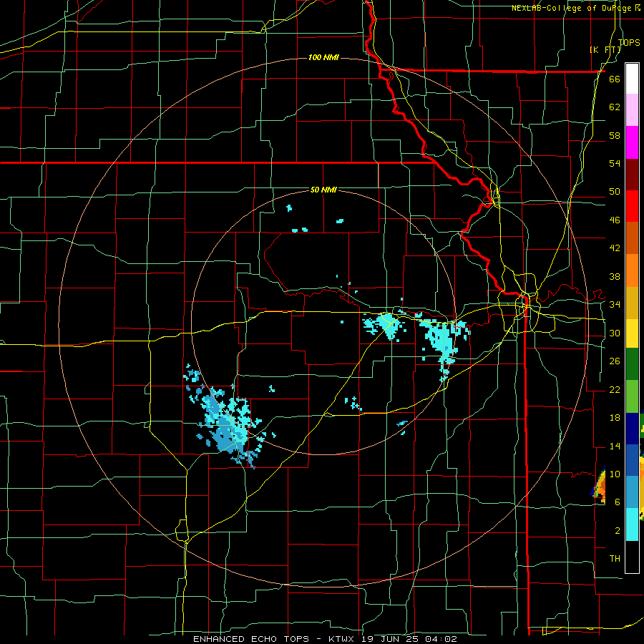The height and width of the screenshot is (644, 644).
Task: Click the 50 legend value on the scale
Action: (x=615, y=192)
